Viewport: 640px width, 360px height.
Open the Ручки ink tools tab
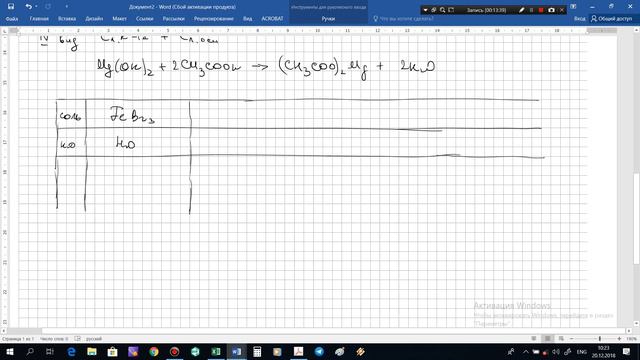328,18
